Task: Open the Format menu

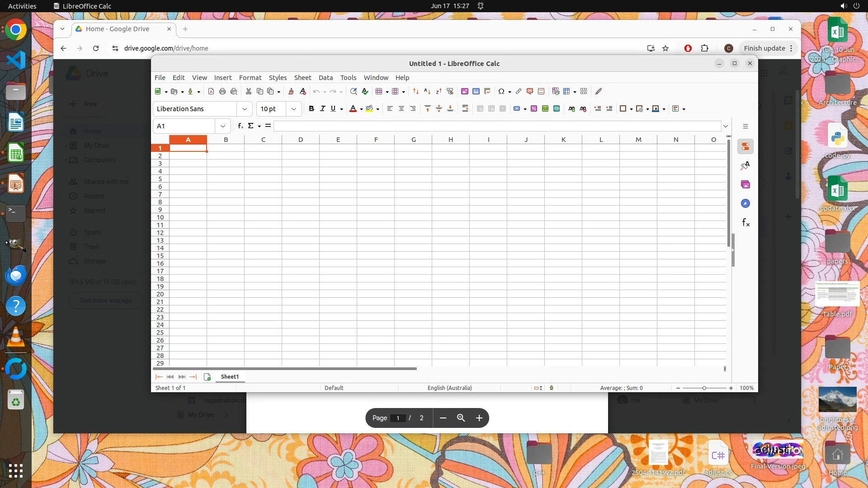Action: pyautogui.click(x=250, y=78)
